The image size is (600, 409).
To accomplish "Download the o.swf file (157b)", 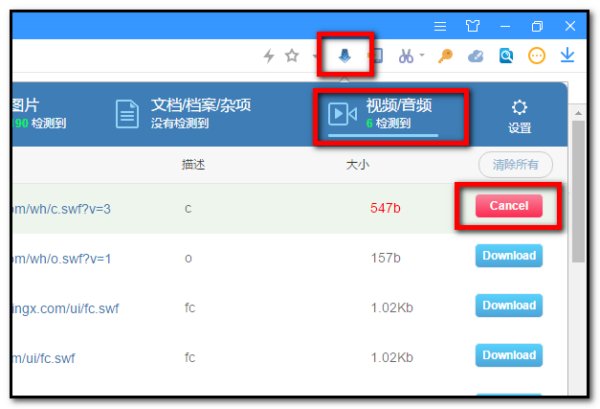I will 508,255.
